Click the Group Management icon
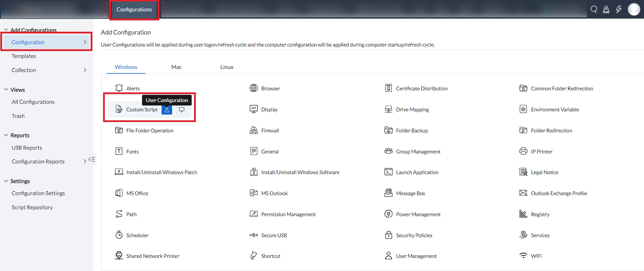 pos(389,151)
